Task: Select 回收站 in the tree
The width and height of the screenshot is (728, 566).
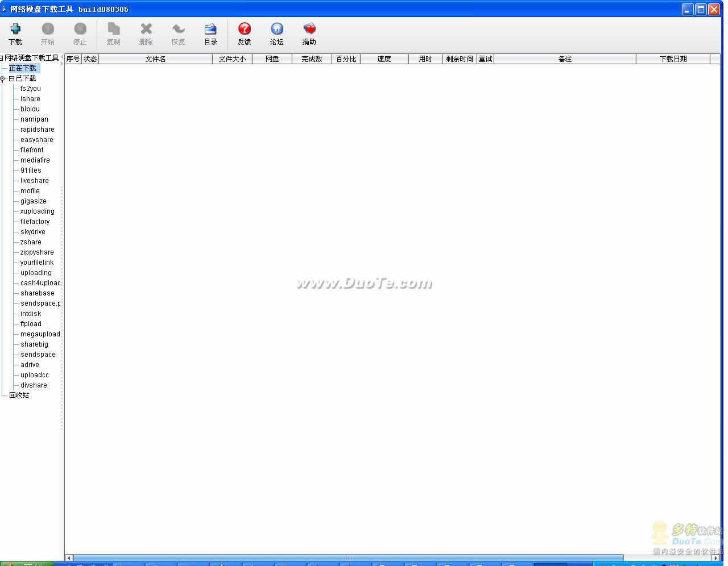Action: 19,396
